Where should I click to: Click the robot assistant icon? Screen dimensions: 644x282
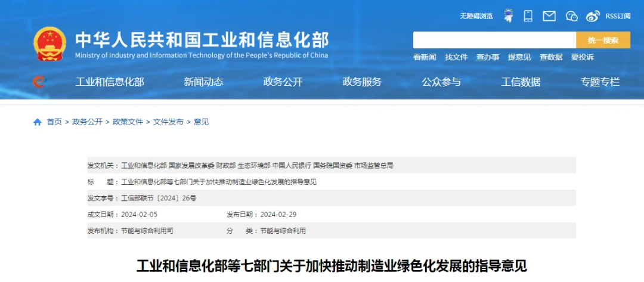(x=508, y=16)
